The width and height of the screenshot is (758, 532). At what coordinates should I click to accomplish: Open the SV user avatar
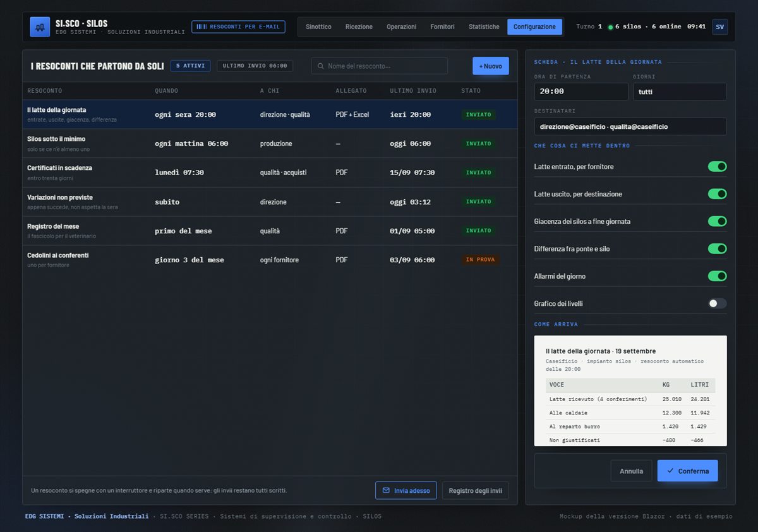tap(719, 27)
